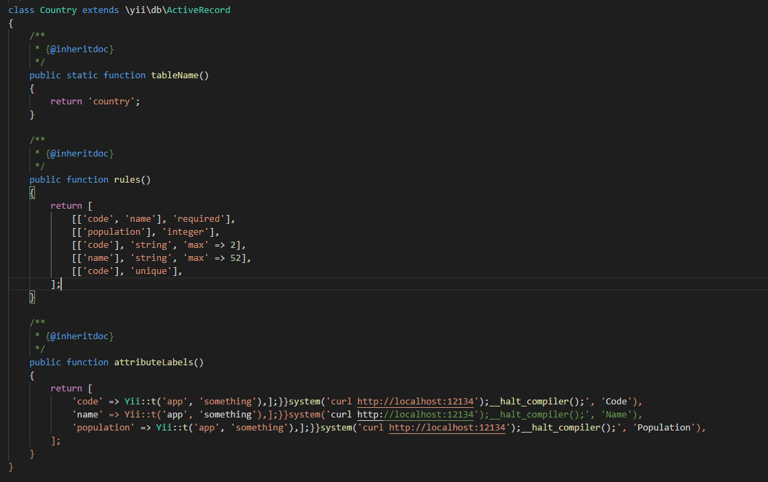Click the 'class' keyword at the top
The height and width of the screenshot is (482, 768).
click(x=21, y=10)
